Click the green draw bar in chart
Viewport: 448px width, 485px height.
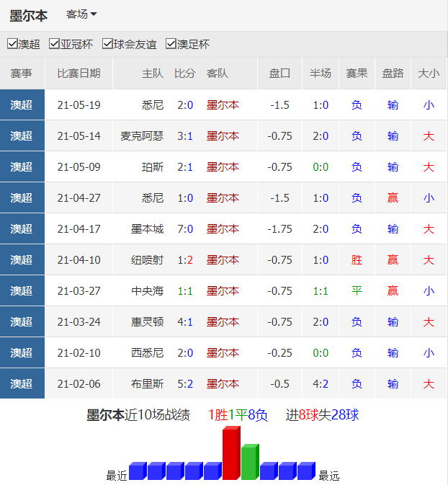coord(249,462)
